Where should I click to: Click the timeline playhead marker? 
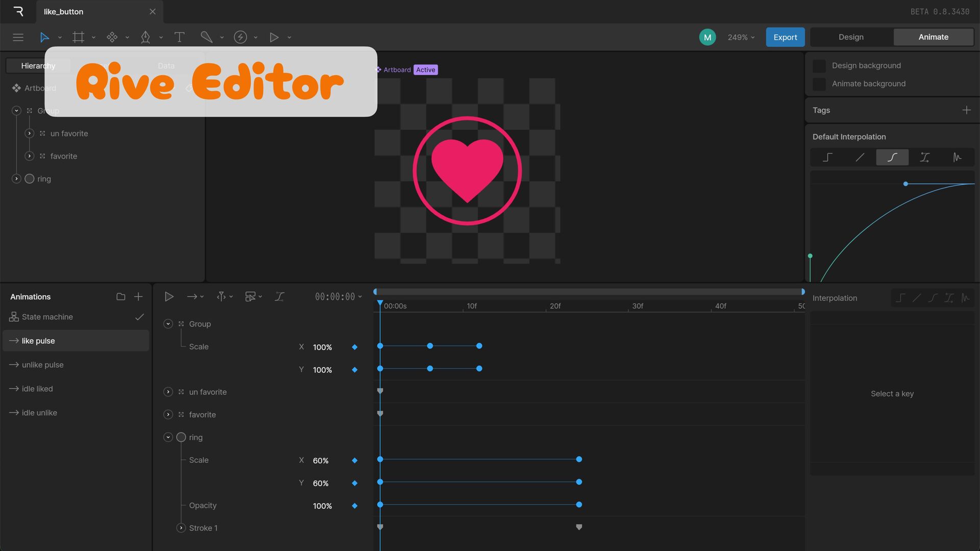(380, 304)
